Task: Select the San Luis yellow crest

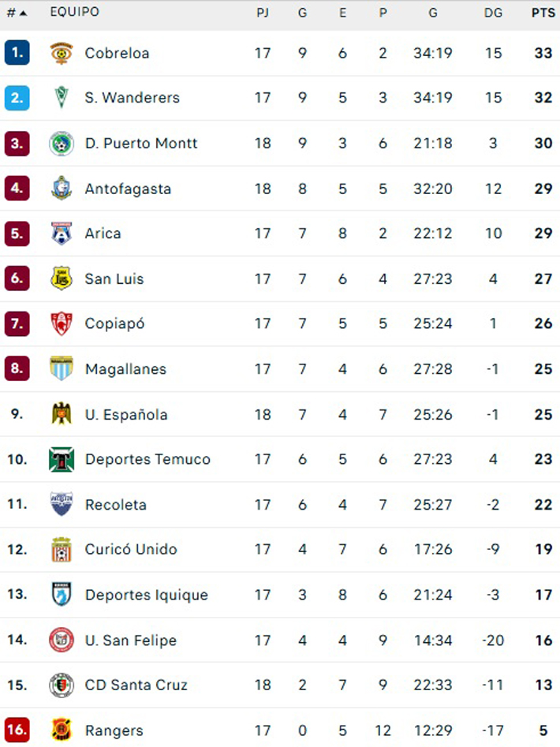Action: point(62,278)
